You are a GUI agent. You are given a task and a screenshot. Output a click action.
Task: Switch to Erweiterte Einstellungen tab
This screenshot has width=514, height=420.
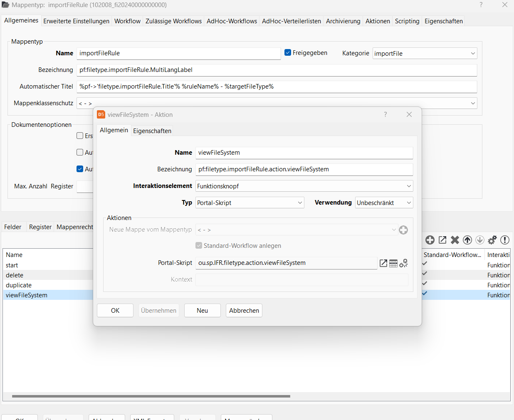coord(76,21)
